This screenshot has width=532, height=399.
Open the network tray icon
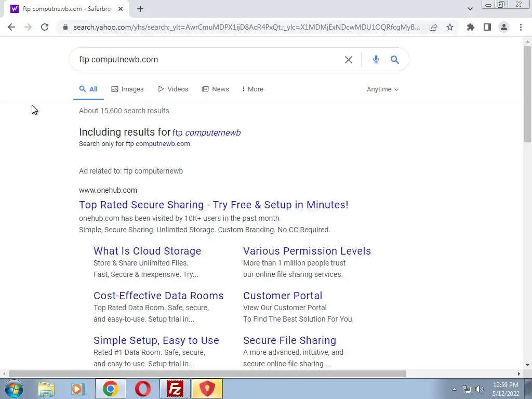pyautogui.click(x=467, y=389)
